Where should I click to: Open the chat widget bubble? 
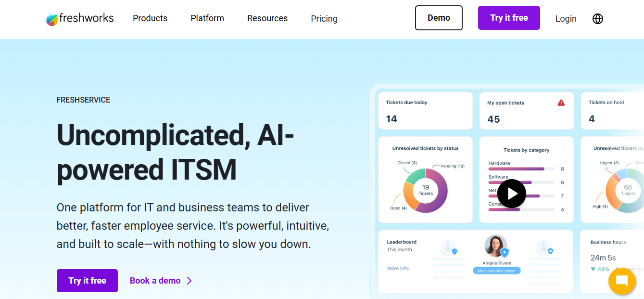click(622, 281)
